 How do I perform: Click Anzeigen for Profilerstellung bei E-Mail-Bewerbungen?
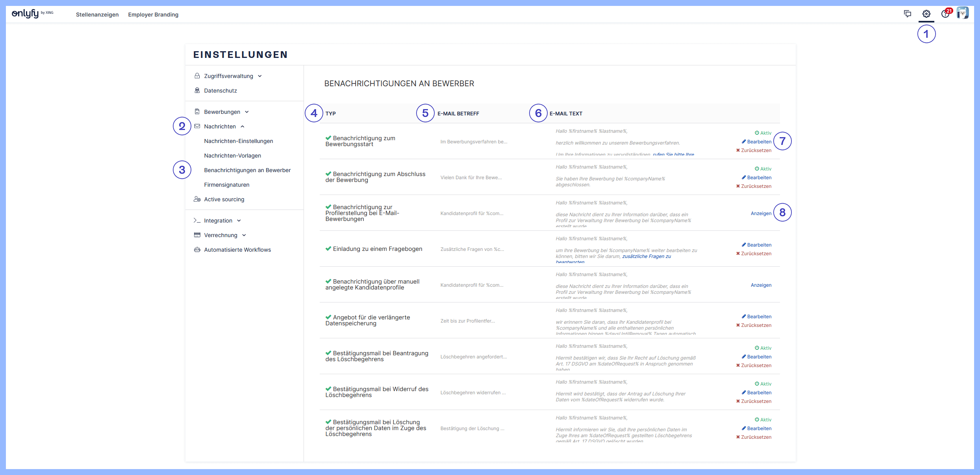(761, 213)
